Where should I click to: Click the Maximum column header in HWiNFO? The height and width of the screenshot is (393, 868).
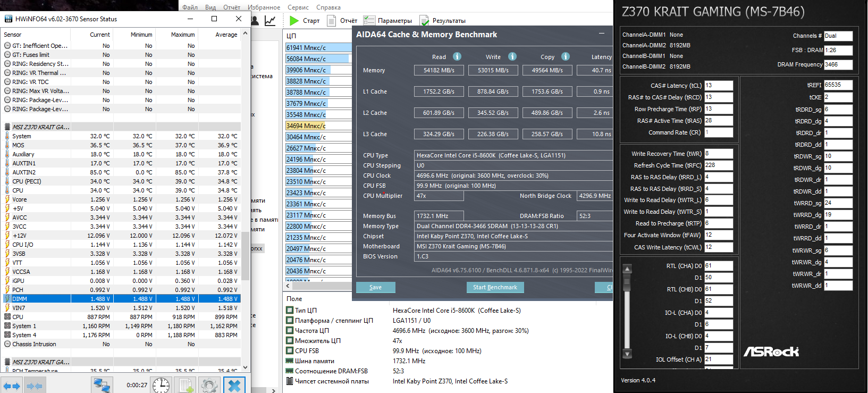[x=183, y=35]
